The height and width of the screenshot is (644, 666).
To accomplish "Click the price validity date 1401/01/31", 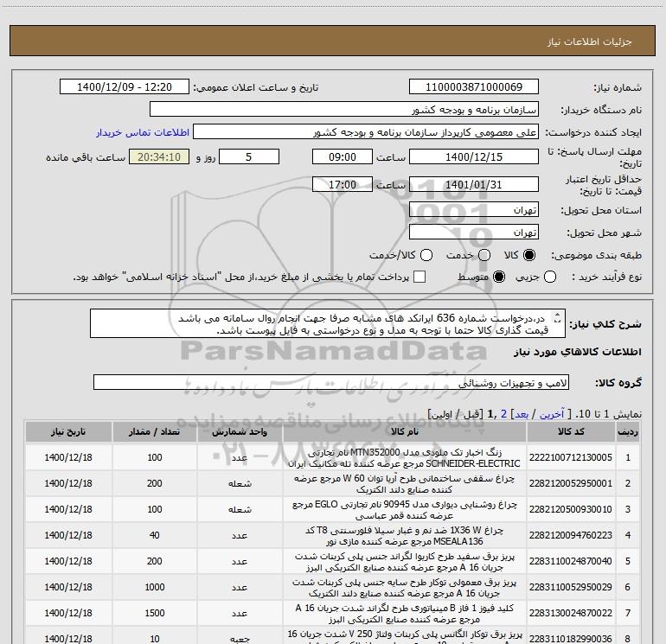I will 474,184.
